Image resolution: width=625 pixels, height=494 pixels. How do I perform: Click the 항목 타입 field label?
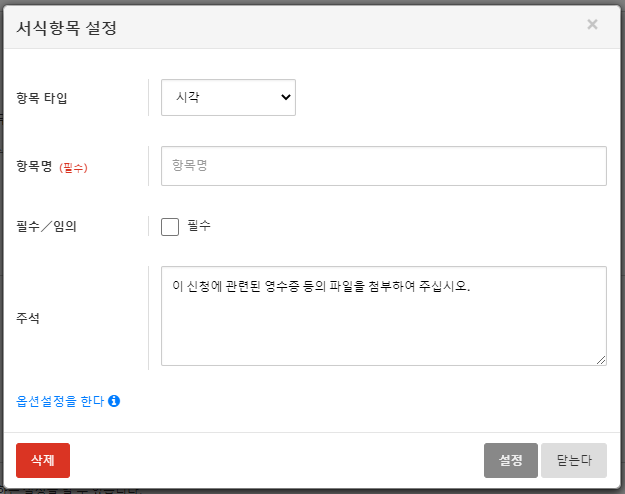coord(42,98)
